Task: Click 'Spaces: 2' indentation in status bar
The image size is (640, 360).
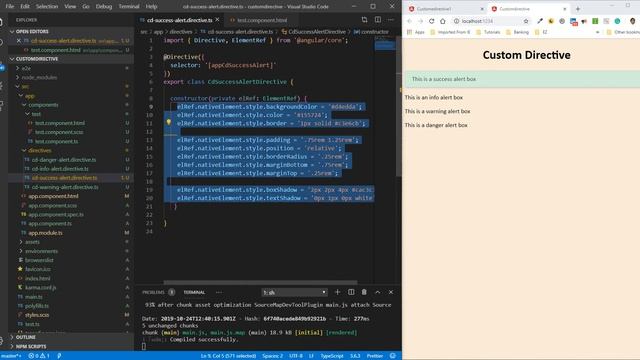Action: click(272, 356)
